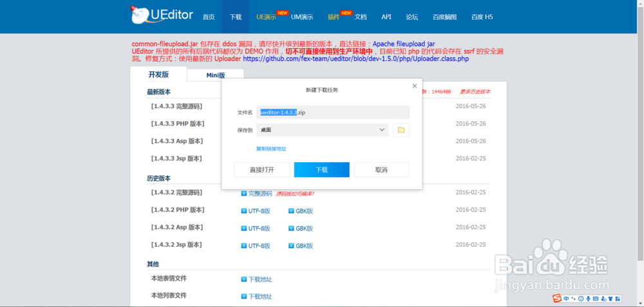Click the 下载 button in dialog
This screenshot has height=307, width=644.
pyautogui.click(x=321, y=170)
